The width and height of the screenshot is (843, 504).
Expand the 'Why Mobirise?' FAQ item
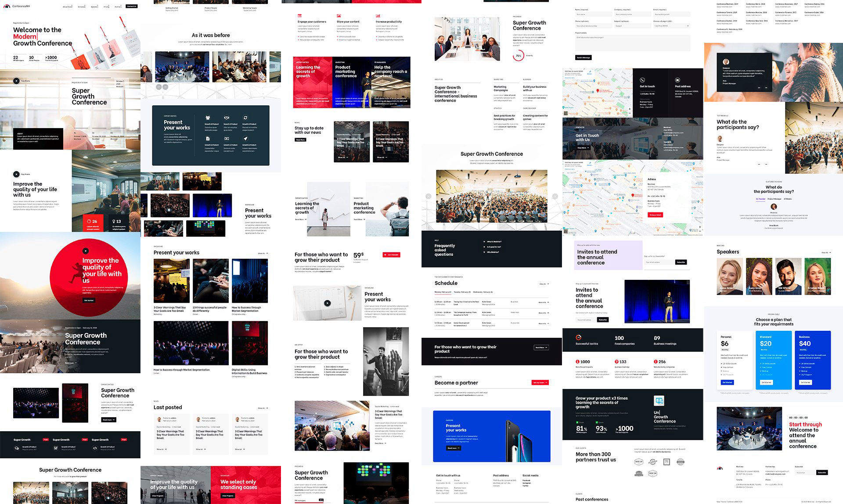point(493,252)
